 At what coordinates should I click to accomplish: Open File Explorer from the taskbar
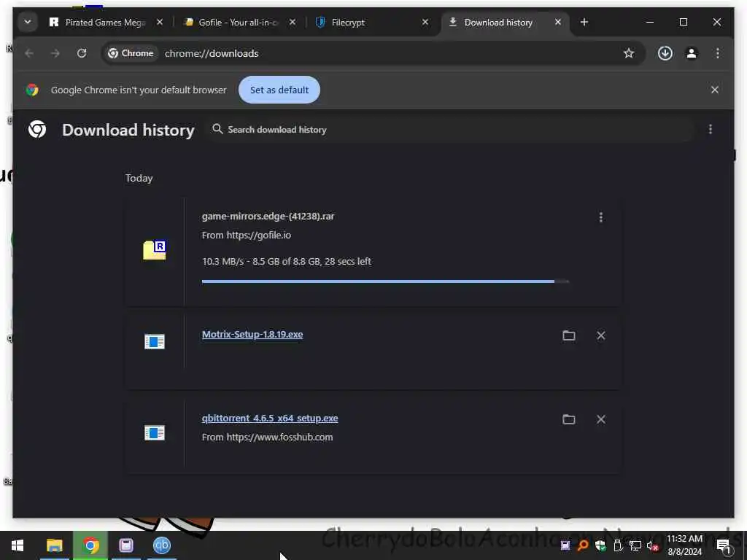[x=54, y=545]
